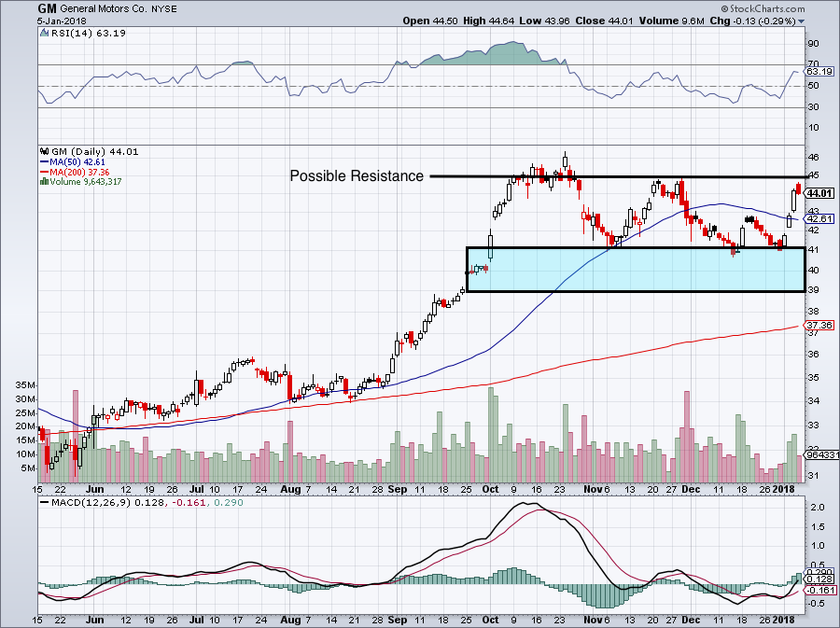Click the red MA(200) legend line marker

click(x=45, y=173)
